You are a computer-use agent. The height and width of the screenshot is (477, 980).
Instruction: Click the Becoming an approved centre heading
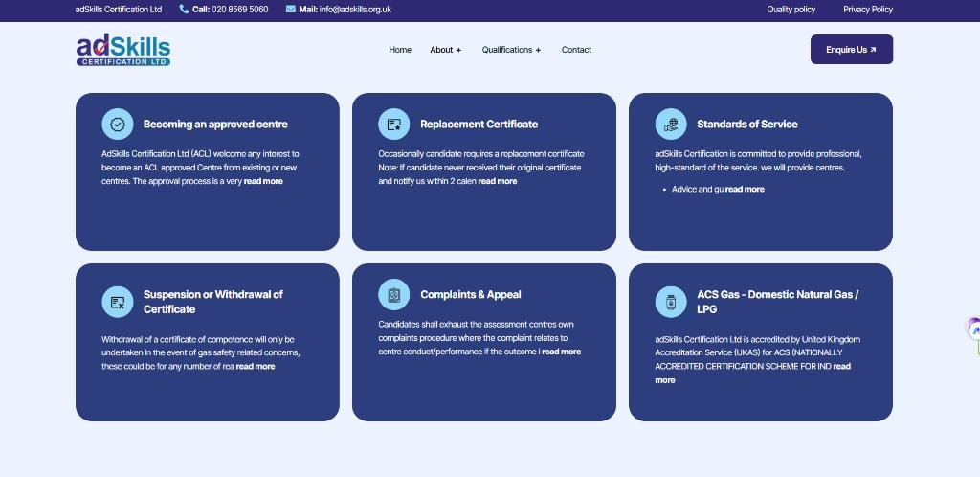(215, 124)
